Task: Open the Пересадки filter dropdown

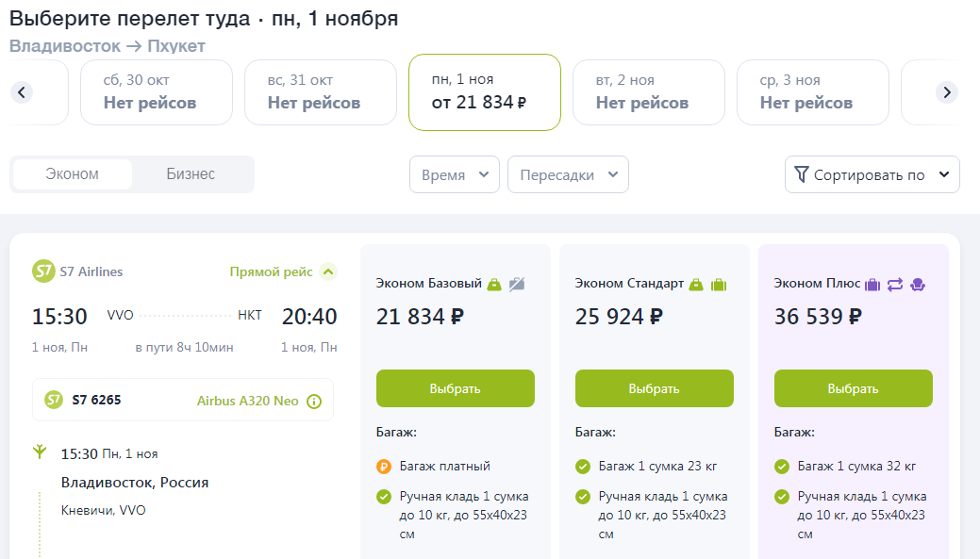Action: [x=568, y=174]
